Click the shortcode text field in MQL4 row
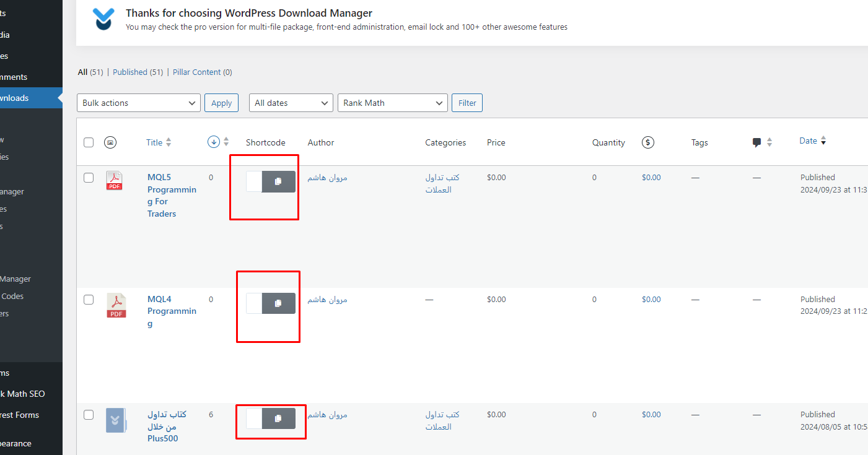Image resolution: width=868 pixels, height=455 pixels. 254,303
